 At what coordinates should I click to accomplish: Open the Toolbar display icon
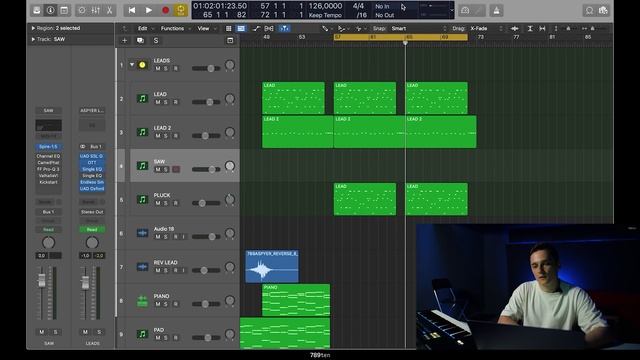64,10
